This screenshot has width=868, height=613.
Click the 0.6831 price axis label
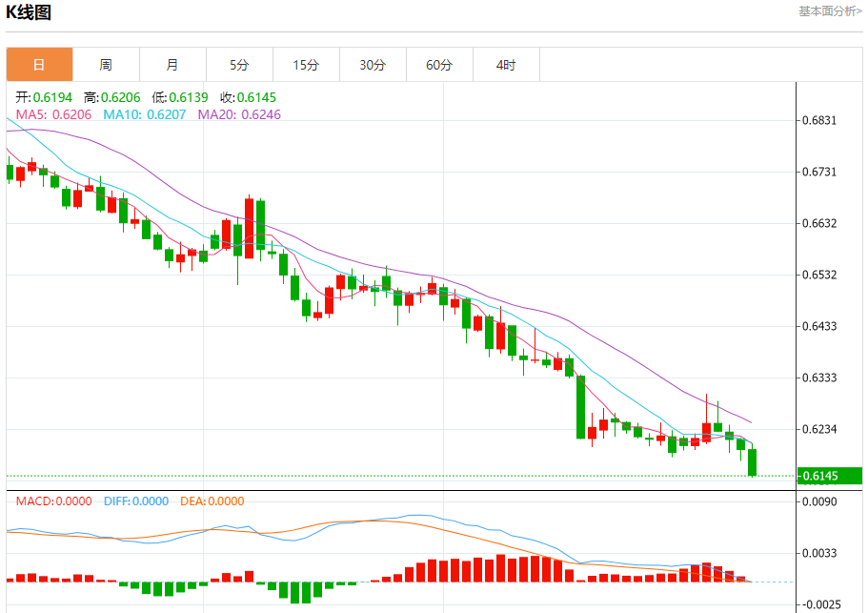pyautogui.click(x=819, y=120)
